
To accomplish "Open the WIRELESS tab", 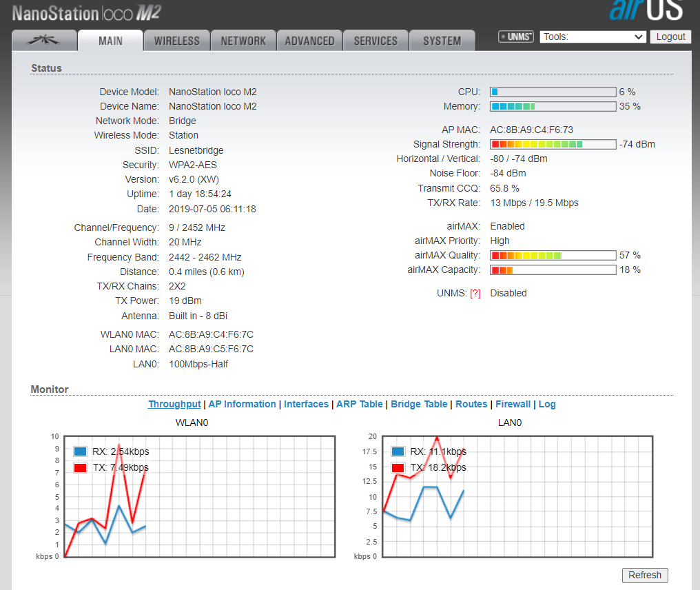I will coord(177,41).
